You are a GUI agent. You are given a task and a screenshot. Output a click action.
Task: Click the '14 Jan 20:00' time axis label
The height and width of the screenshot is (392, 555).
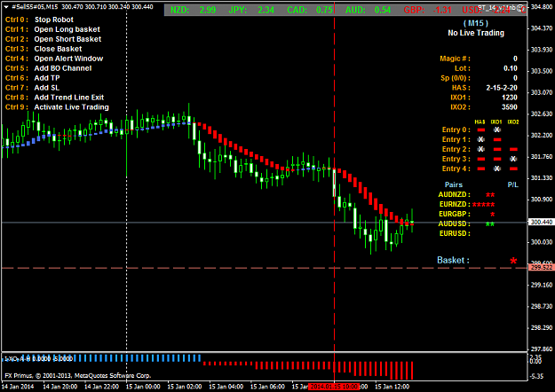pyautogui.click(x=59, y=387)
